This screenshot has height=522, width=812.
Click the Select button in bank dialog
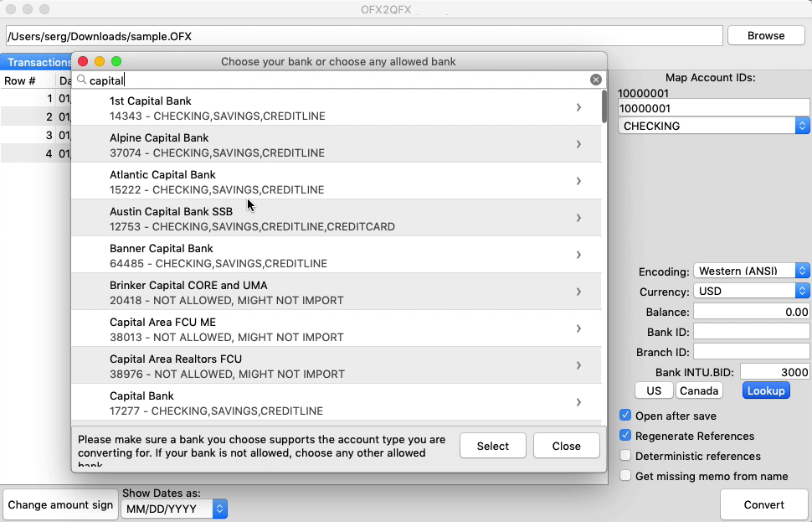click(x=492, y=446)
